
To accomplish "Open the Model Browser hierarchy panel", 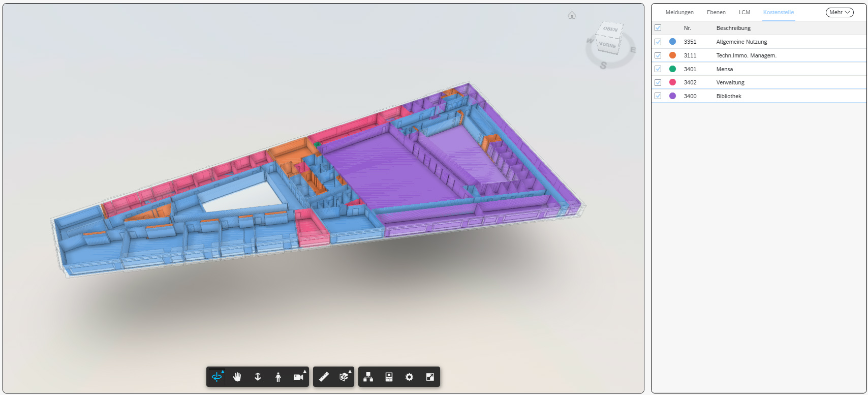I will (x=368, y=377).
